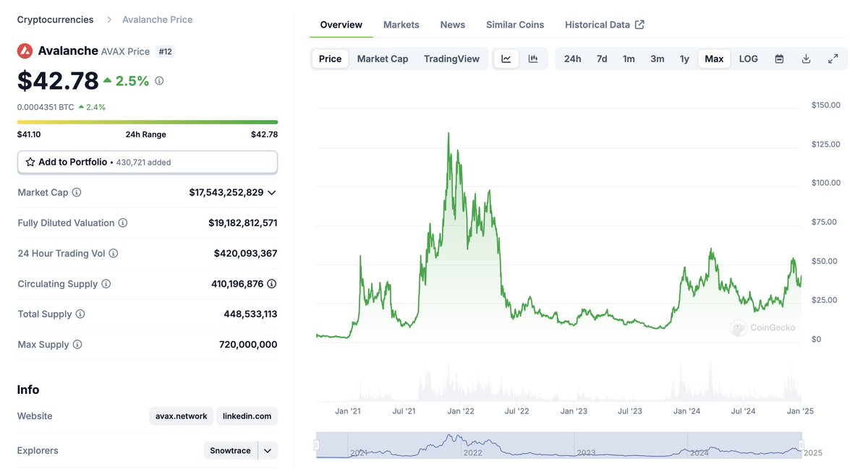Grab the right navigator range handle
The height and width of the screenshot is (469, 868).
coord(801,445)
